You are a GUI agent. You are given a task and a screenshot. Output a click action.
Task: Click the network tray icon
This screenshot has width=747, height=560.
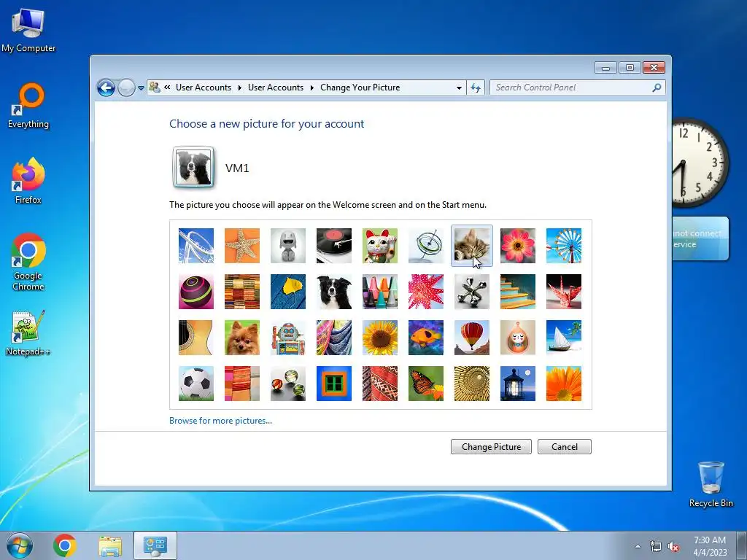[656, 547]
